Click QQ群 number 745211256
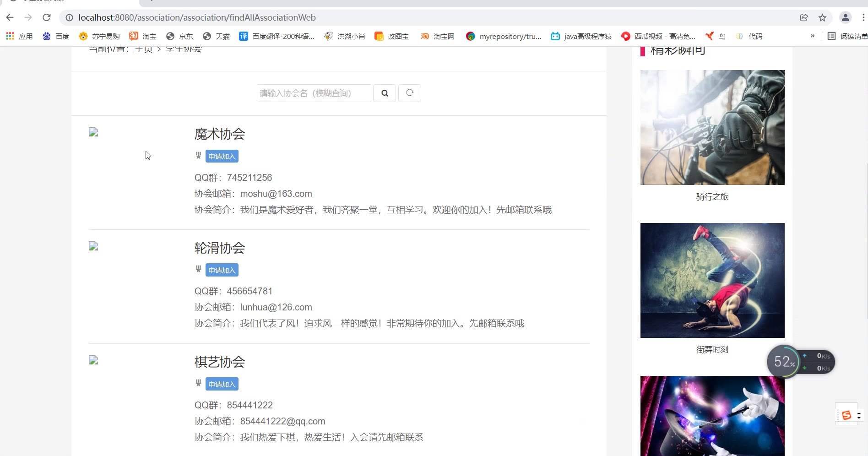Viewport: 868px width, 456px height. coord(250,178)
